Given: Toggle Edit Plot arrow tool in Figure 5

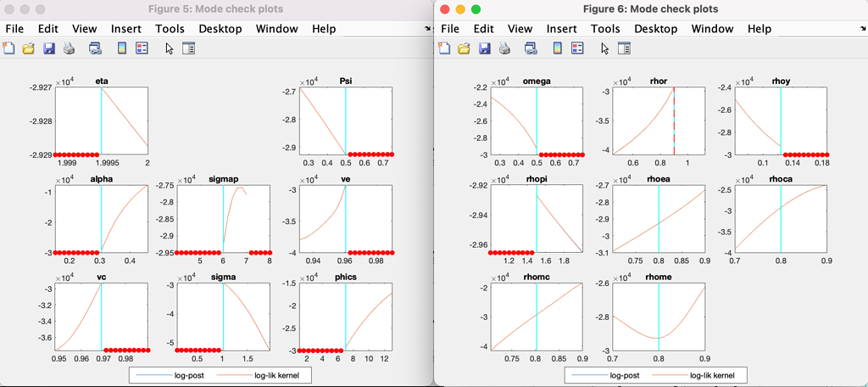Looking at the screenshot, I should pos(170,48).
